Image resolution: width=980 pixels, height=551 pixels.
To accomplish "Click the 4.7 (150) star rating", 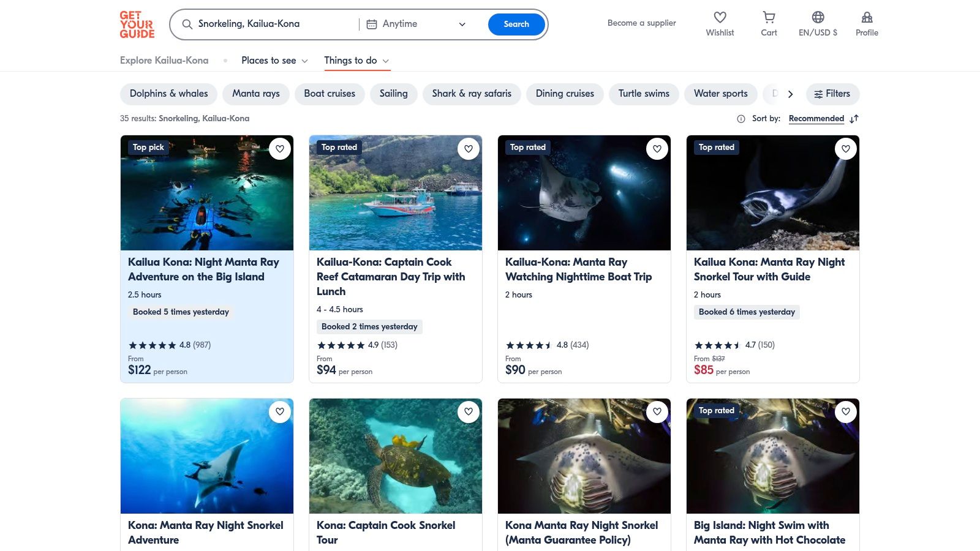I will (x=734, y=345).
